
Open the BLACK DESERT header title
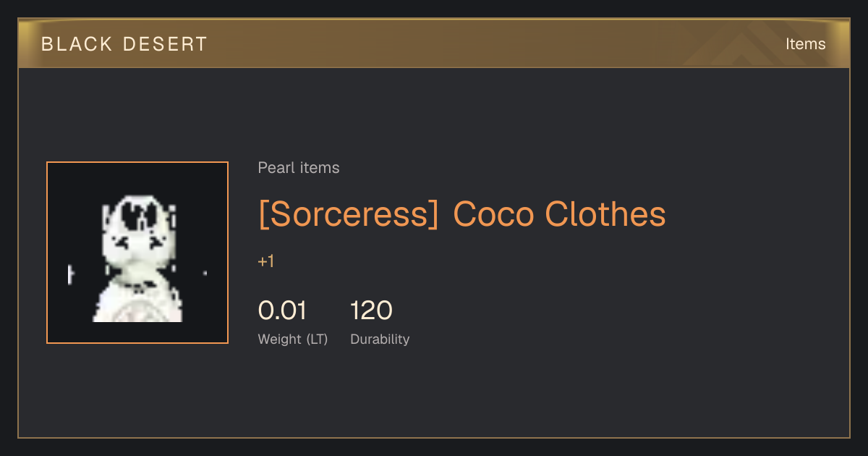click(124, 44)
